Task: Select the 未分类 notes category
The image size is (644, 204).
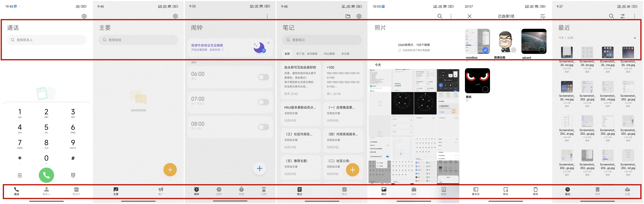Action: coord(345,54)
